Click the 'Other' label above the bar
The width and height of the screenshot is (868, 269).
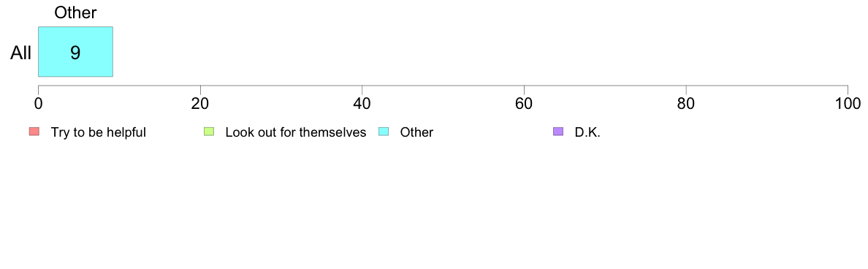75,12
